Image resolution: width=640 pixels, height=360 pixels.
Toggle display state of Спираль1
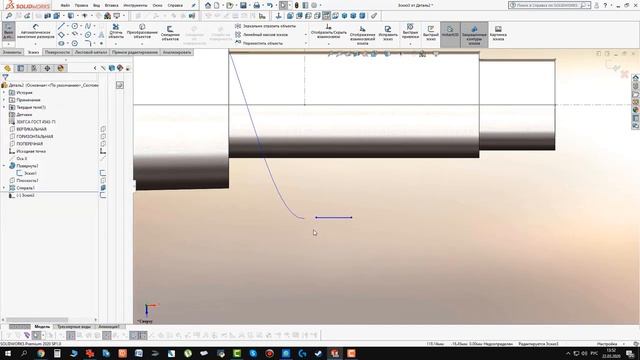(103, 188)
